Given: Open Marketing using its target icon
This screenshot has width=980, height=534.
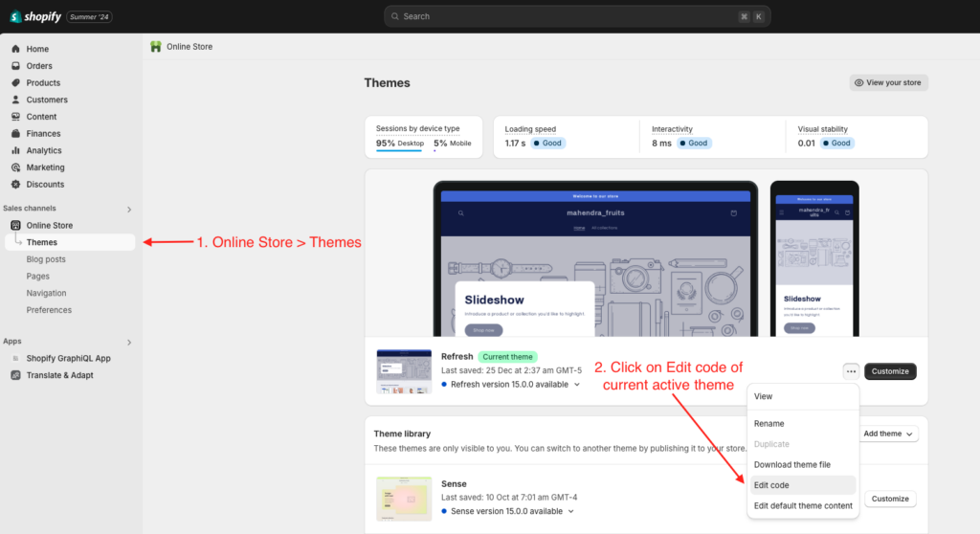Looking at the screenshot, I should tap(16, 167).
